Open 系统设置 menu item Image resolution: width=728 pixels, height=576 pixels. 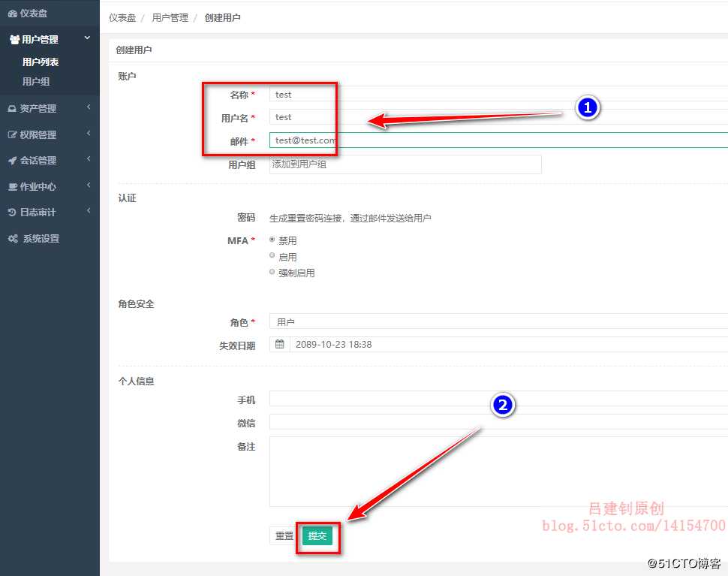click(x=41, y=239)
